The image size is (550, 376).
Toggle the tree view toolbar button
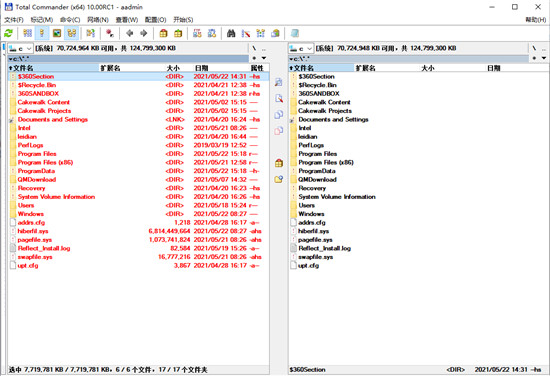click(72, 33)
